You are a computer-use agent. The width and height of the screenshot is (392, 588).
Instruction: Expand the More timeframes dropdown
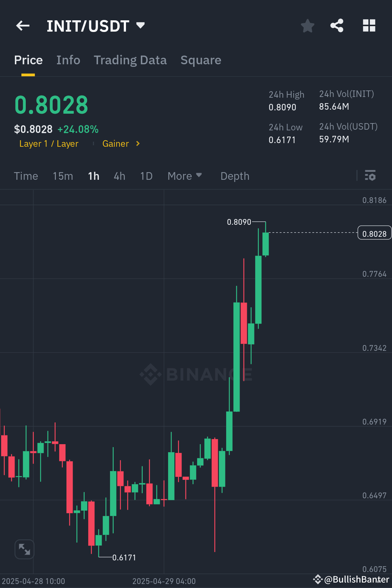tap(185, 176)
